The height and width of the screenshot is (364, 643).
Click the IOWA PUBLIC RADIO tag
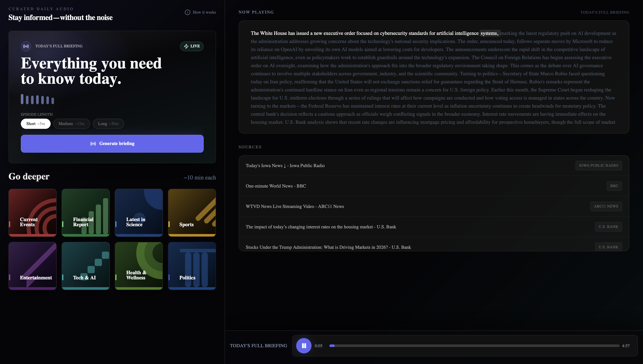(x=599, y=165)
